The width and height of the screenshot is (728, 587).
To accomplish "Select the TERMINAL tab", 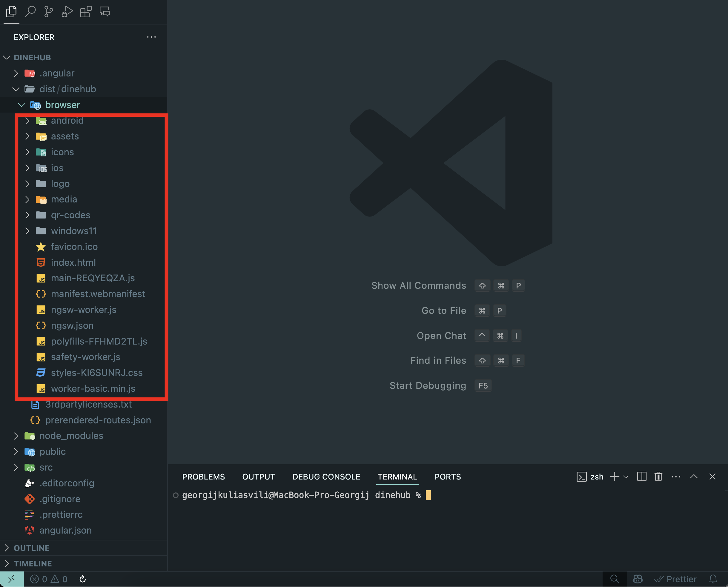I will [x=397, y=477].
